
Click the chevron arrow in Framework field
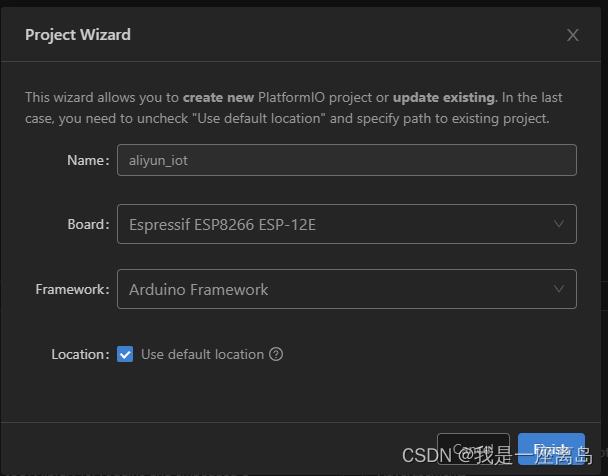point(558,289)
